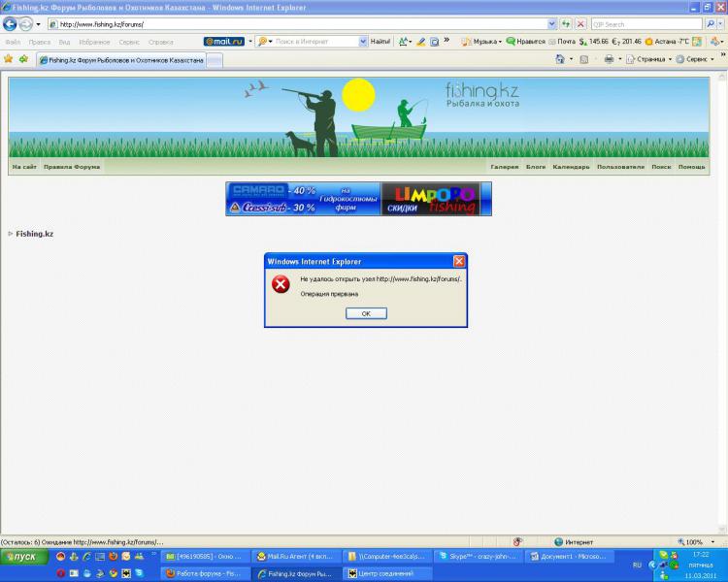This screenshot has height=582, width=728.
Task: Close the Windows Internet Explorer error dialog
Action: (459, 261)
